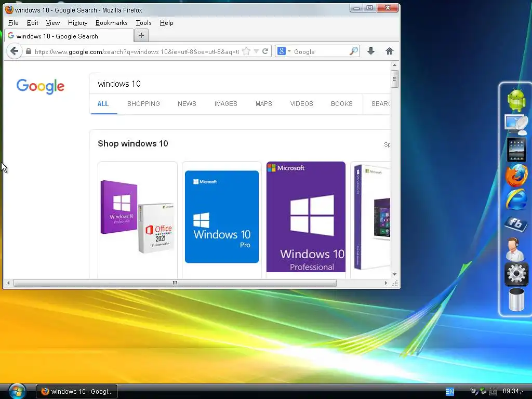Click the vertical scrollbar up arrow
The width and height of the screenshot is (532, 399).
[x=394, y=65]
